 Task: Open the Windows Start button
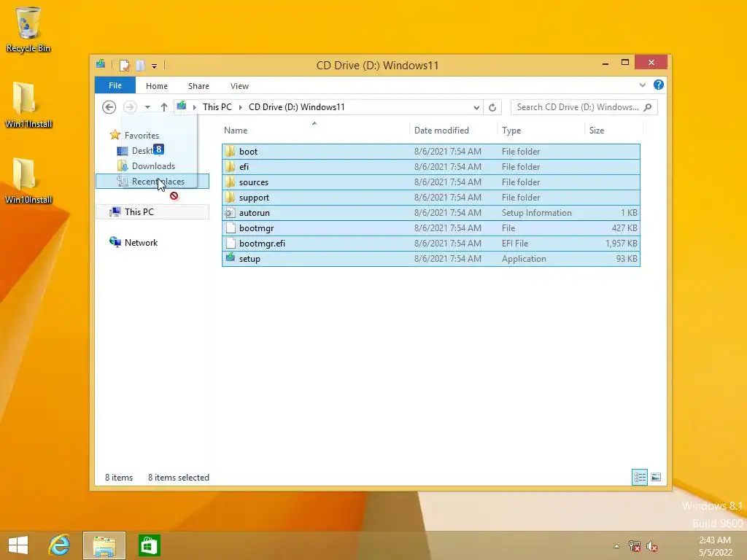pyautogui.click(x=18, y=545)
